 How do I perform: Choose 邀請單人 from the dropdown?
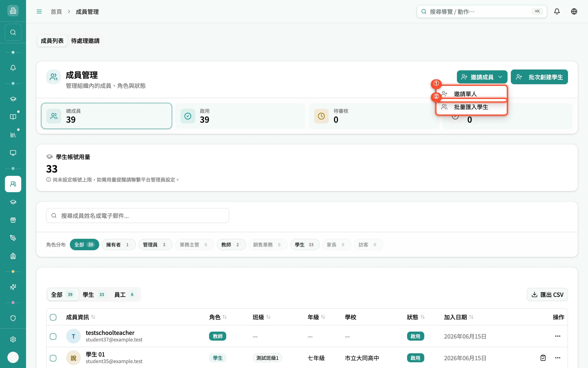471,94
